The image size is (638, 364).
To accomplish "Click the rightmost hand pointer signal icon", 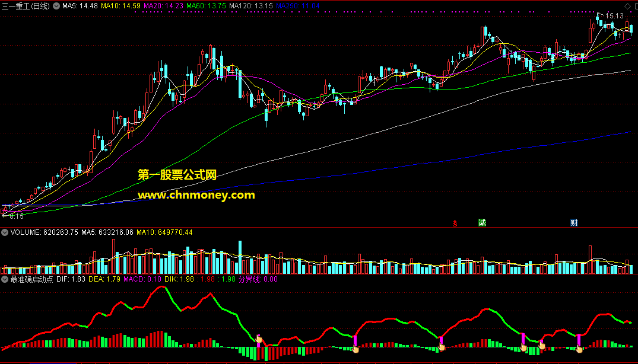I will [x=580, y=348].
